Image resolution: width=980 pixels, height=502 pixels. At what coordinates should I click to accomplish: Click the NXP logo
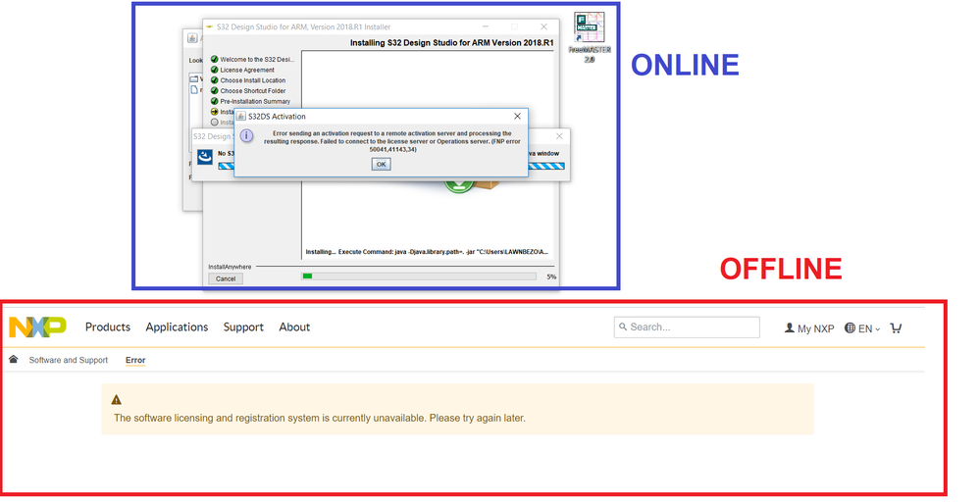37,326
